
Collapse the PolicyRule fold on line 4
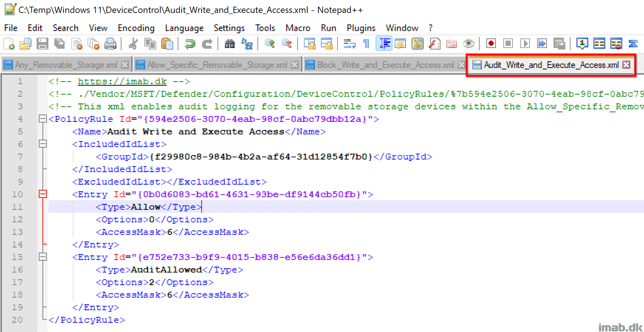[43, 119]
